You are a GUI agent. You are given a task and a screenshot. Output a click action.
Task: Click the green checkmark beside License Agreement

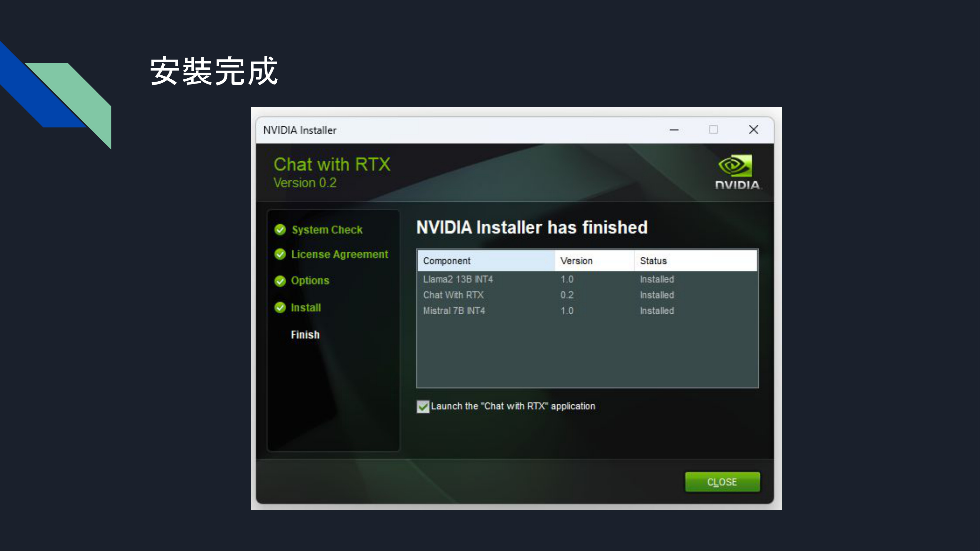(x=280, y=254)
